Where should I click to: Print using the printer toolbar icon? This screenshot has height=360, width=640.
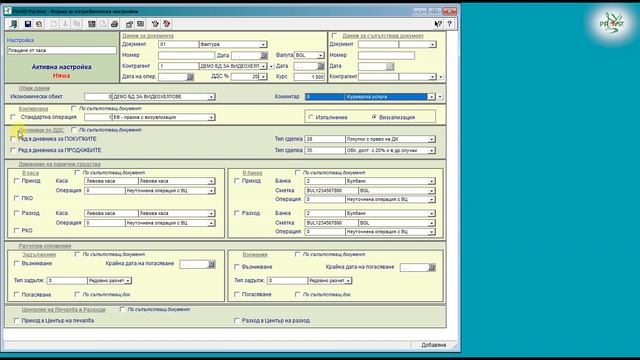114,24
